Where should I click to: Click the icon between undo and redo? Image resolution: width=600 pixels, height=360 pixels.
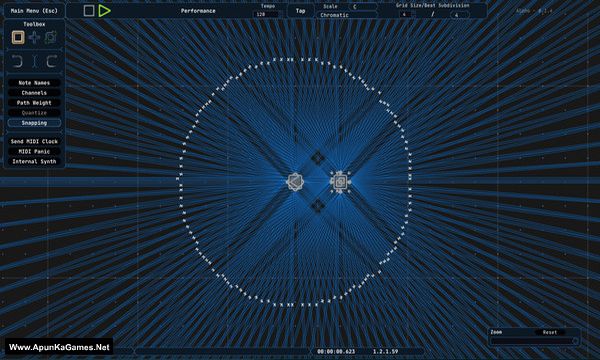click(34, 61)
